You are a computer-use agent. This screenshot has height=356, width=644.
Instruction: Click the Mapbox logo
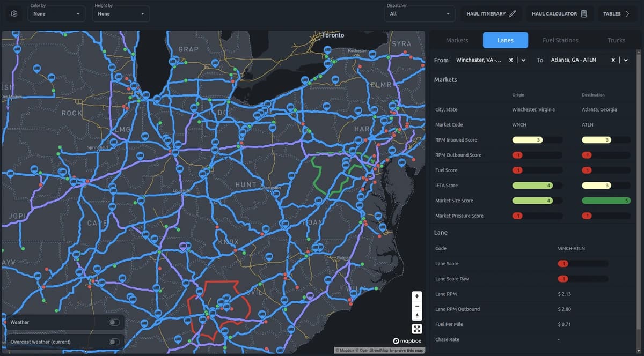pyautogui.click(x=408, y=341)
